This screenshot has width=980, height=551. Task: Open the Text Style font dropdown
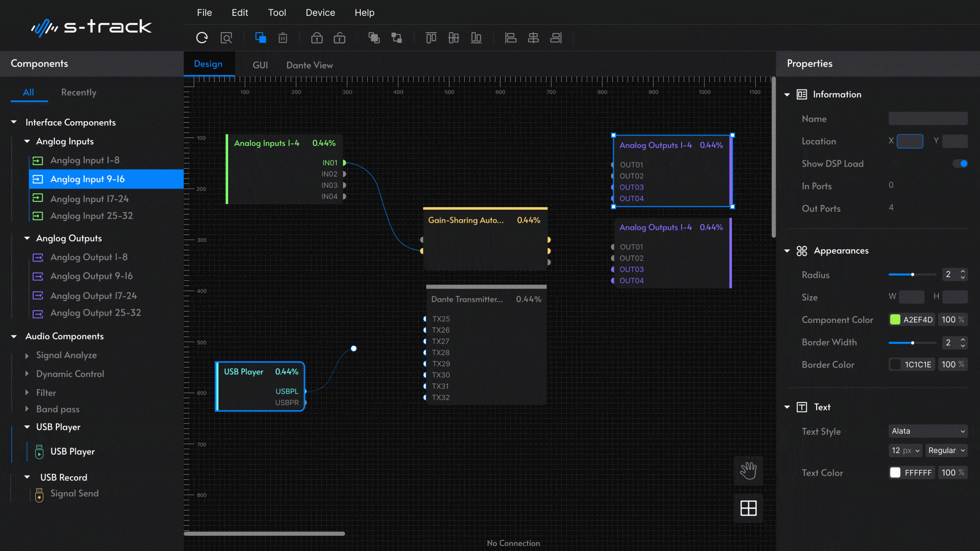928,431
